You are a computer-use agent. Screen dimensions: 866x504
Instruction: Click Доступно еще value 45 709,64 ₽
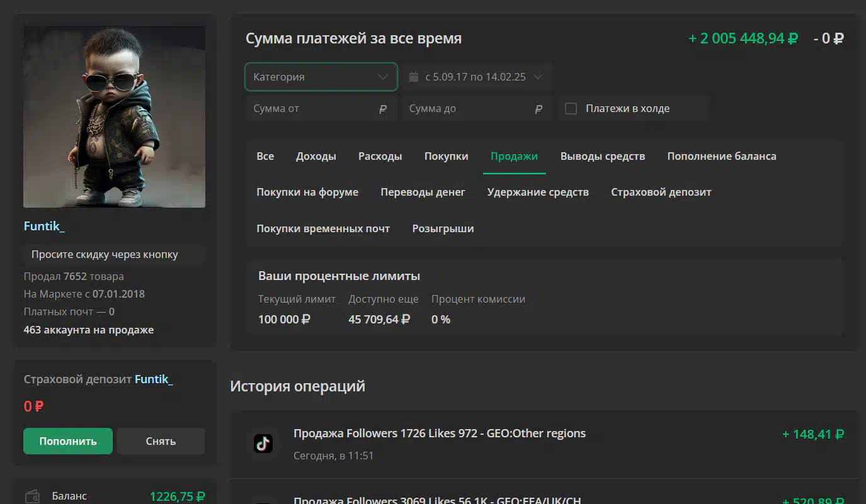tap(379, 319)
